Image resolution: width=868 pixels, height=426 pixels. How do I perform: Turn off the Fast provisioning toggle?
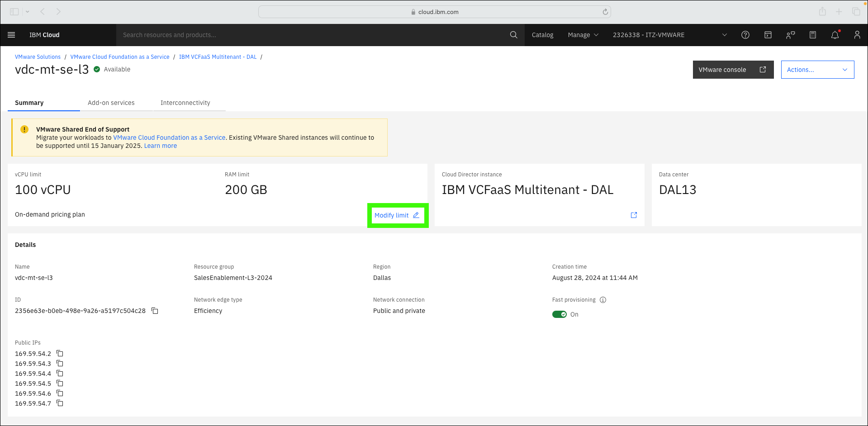tap(560, 314)
